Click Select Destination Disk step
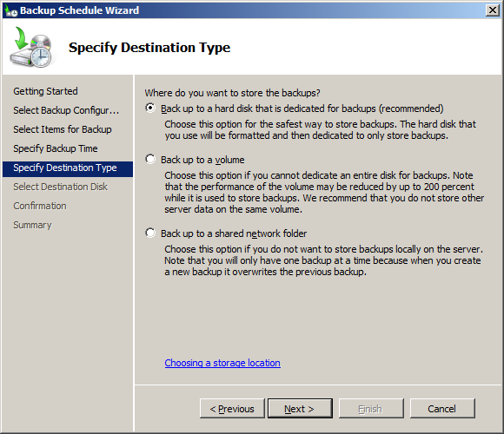The width and height of the screenshot is (504, 434). [x=60, y=187]
